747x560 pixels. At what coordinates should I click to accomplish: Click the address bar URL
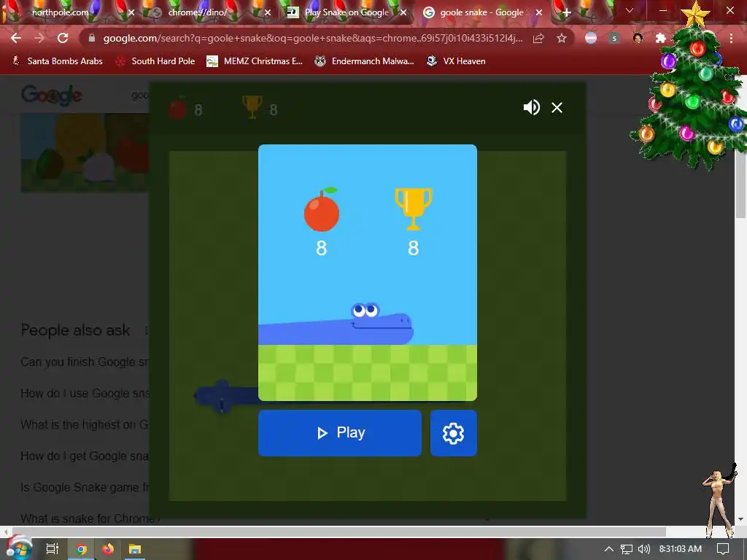coord(312,38)
